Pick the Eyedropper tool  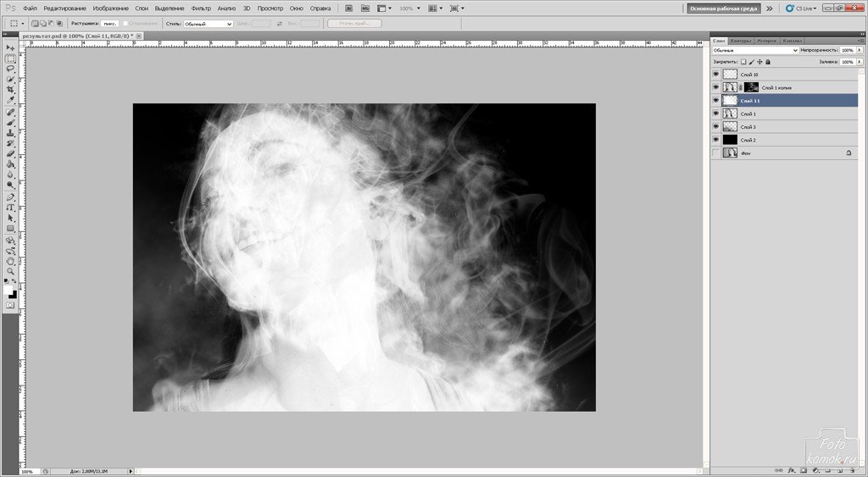click(10, 100)
